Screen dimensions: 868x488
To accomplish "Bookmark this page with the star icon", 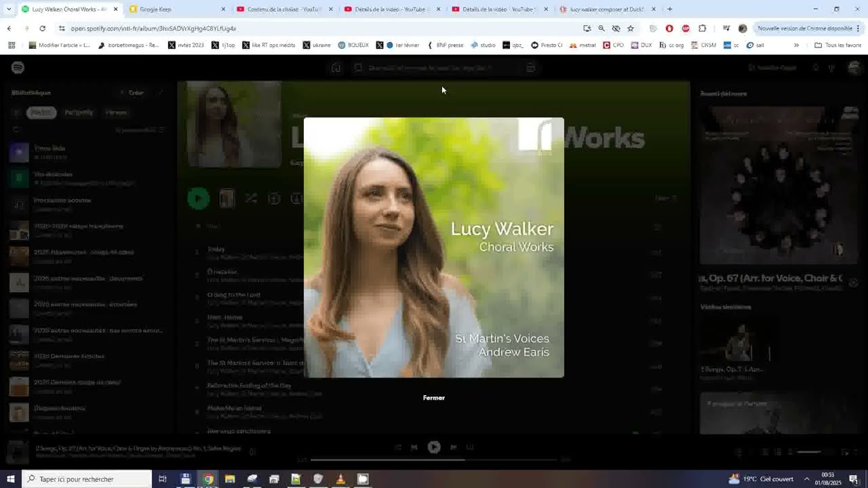I will click(631, 28).
